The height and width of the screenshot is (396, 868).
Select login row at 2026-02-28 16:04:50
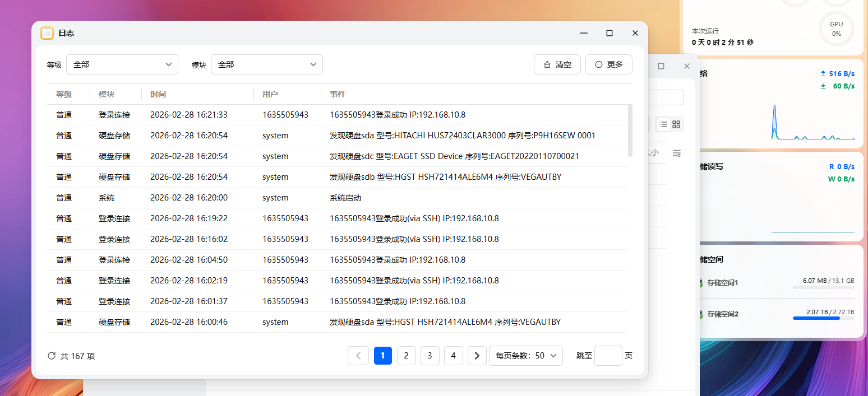click(337, 260)
